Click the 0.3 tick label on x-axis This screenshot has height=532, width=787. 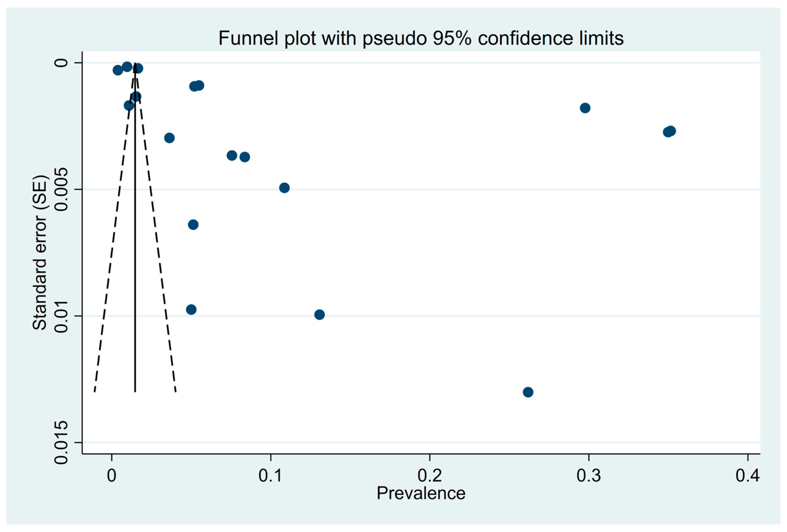(589, 475)
